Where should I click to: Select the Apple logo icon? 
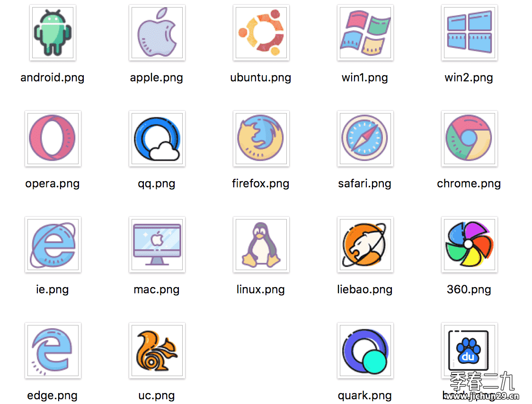[157, 33]
